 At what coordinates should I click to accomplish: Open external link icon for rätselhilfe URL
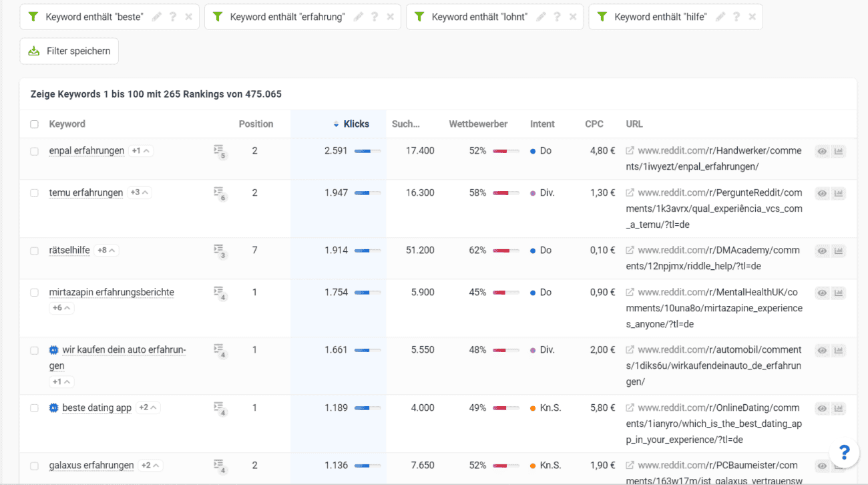(630, 251)
